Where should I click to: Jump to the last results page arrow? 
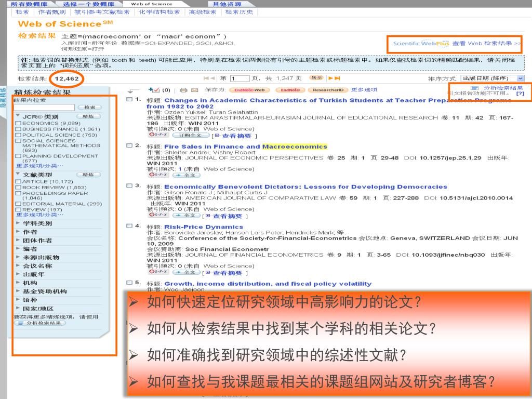click(x=337, y=78)
